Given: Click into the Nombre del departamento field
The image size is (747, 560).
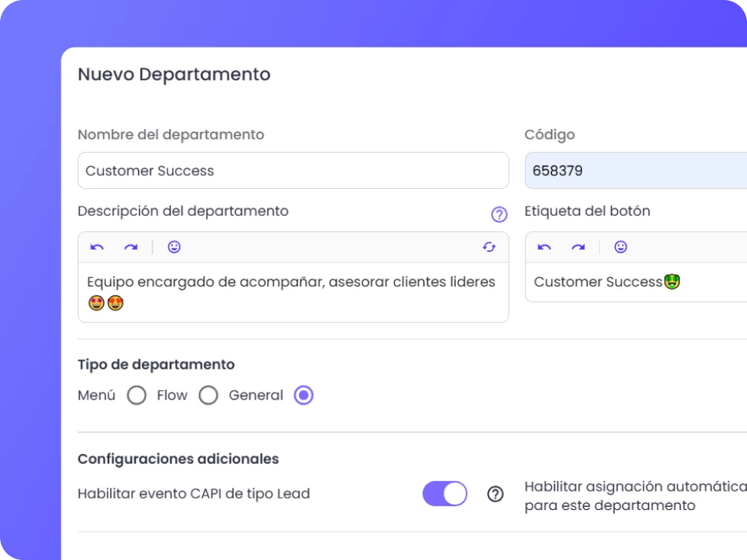Looking at the screenshot, I should (292, 170).
